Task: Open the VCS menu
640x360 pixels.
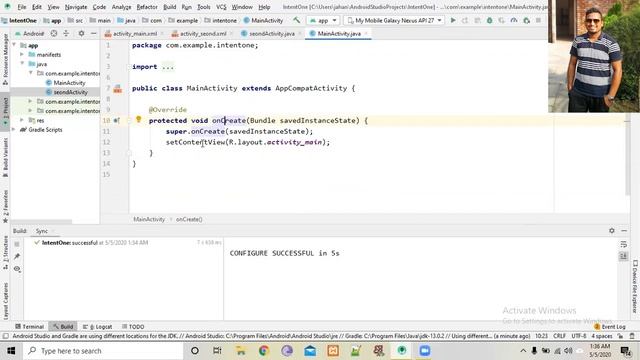Action: (x=221, y=7)
